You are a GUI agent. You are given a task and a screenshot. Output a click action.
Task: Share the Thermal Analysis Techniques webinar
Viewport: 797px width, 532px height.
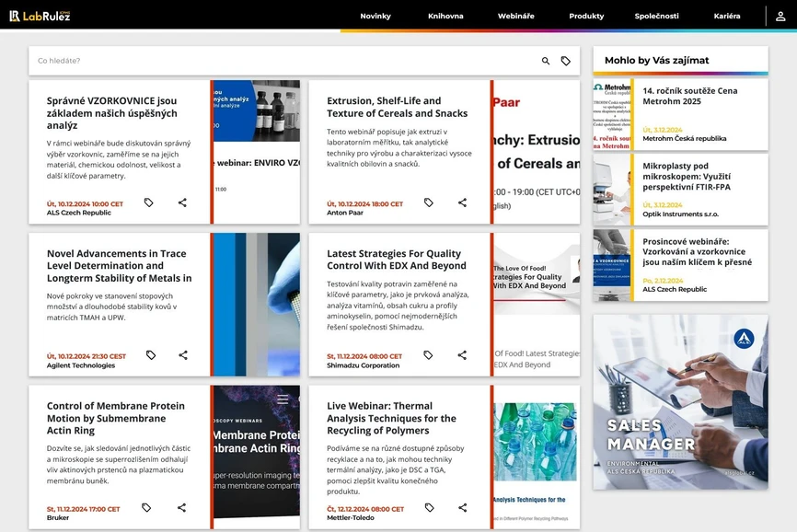pyautogui.click(x=463, y=508)
